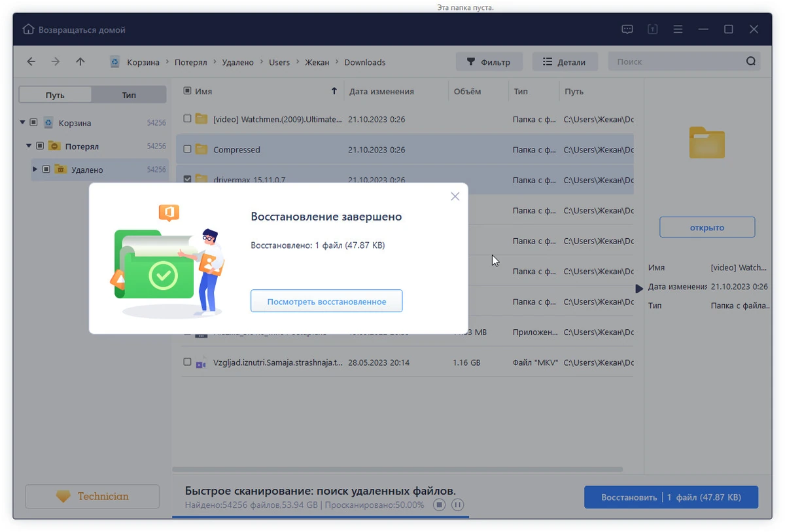The width and height of the screenshot is (785, 532).
Task: Click the recycle bin icon in breadcrumb
Action: 115,62
